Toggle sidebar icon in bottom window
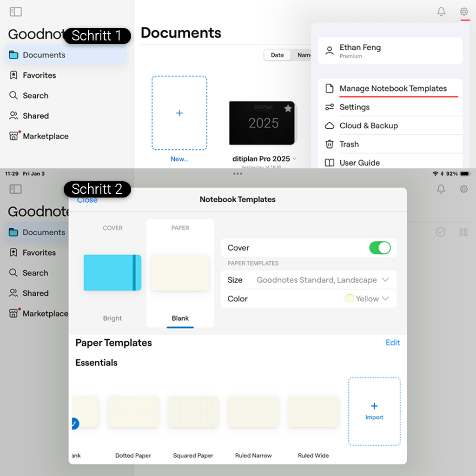The height and width of the screenshot is (476, 476). (15, 189)
